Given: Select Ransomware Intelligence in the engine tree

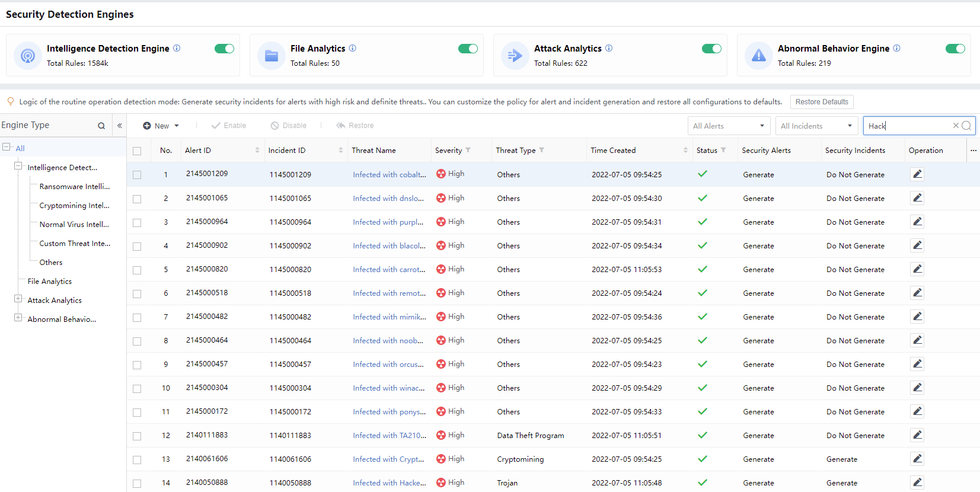Looking at the screenshot, I should (x=74, y=187).
